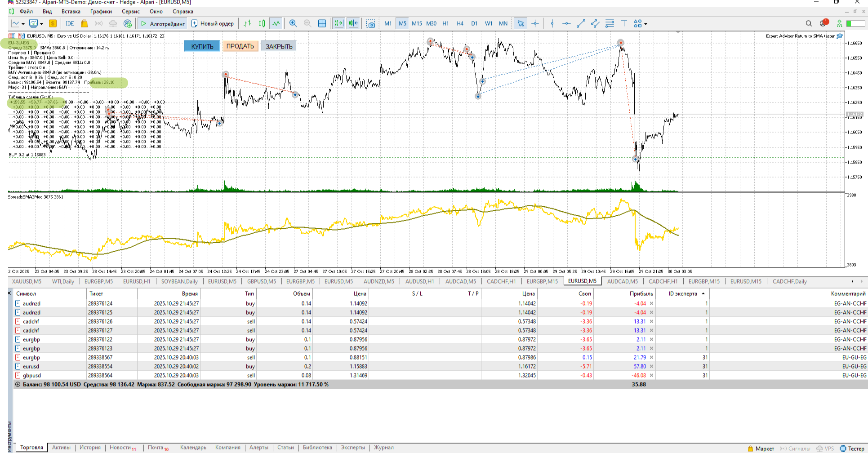
Task: Click the gold dollar-sign toolbar icon
Action: [x=53, y=23]
